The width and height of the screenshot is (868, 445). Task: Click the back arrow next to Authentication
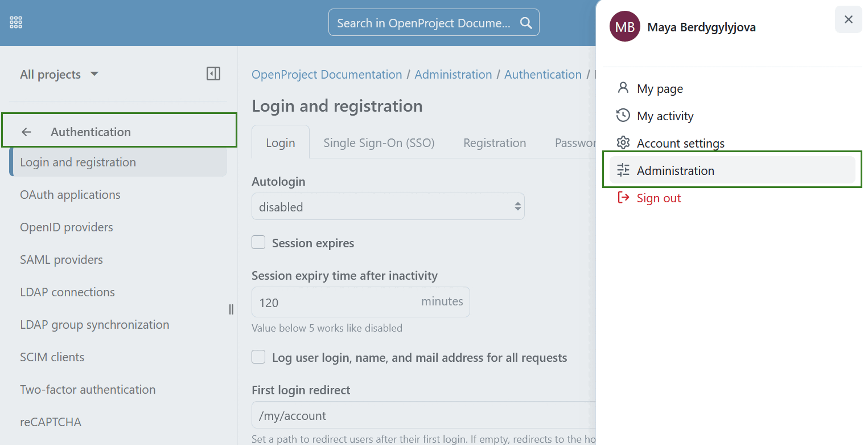click(x=26, y=132)
